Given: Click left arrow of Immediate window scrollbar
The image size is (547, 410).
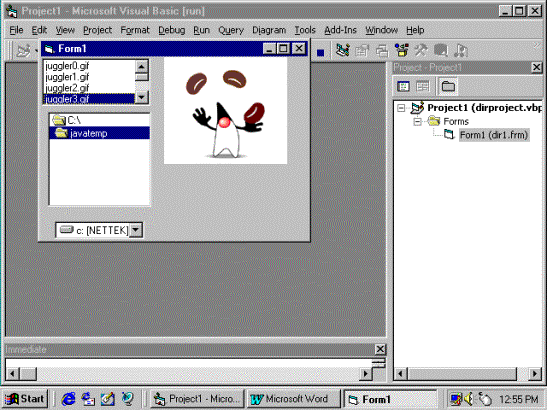Looking at the screenshot, I should [x=12, y=374].
